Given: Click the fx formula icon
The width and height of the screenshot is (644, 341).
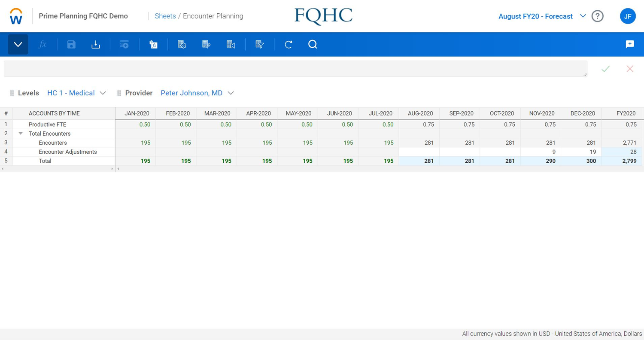Looking at the screenshot, I should (x=43, y=44).
